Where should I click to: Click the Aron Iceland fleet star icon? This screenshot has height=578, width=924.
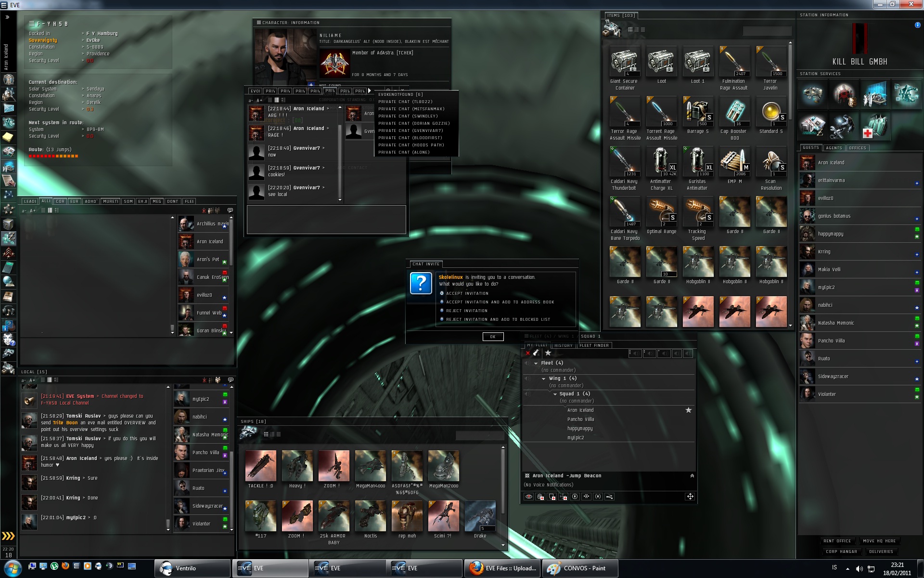[688, 410]
